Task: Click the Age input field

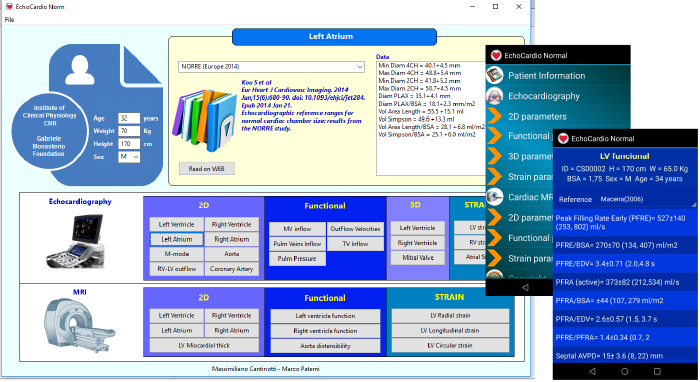Action: click(x=129, y=118)
